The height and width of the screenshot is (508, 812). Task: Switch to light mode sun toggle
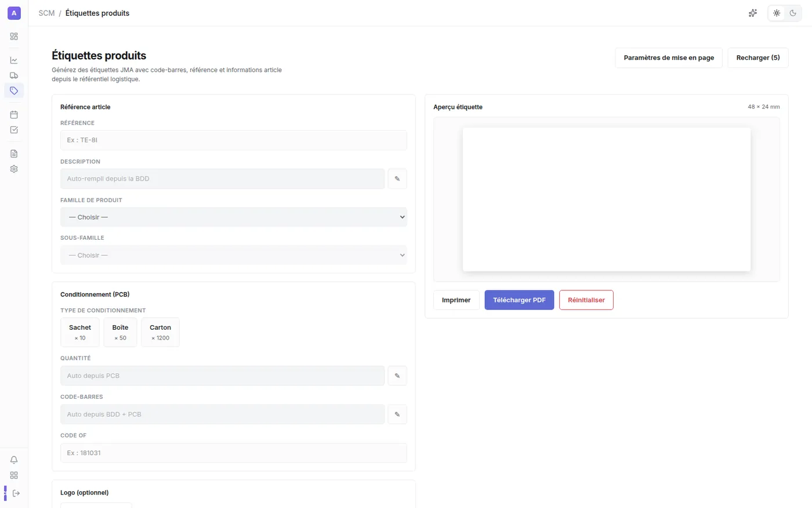click(777, 13)
